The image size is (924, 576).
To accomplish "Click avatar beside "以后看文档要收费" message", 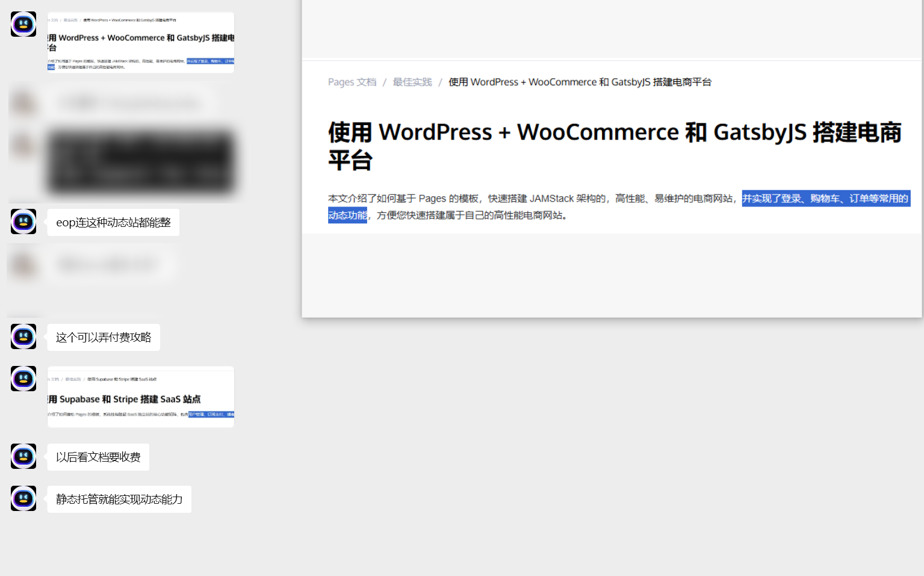I will point(23,456).
